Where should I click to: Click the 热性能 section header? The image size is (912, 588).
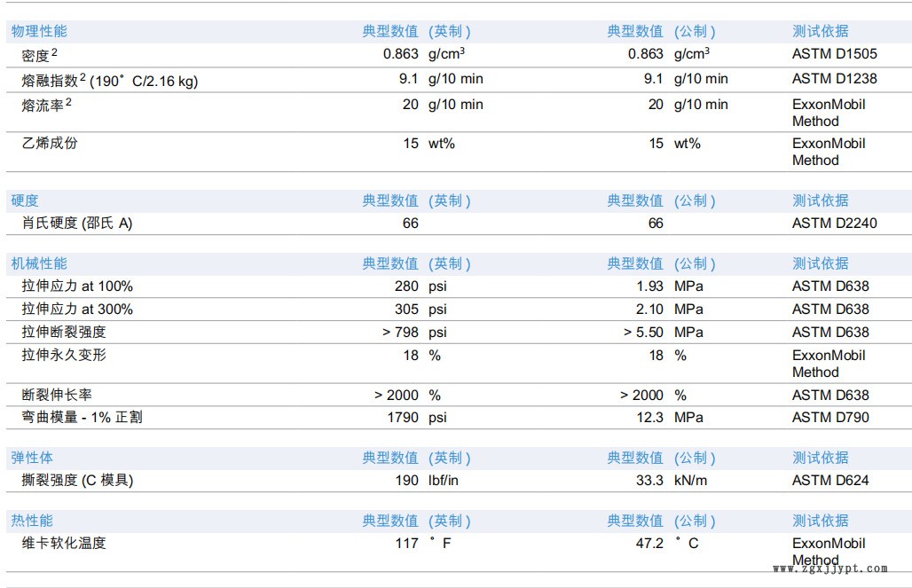pos(32,521)
